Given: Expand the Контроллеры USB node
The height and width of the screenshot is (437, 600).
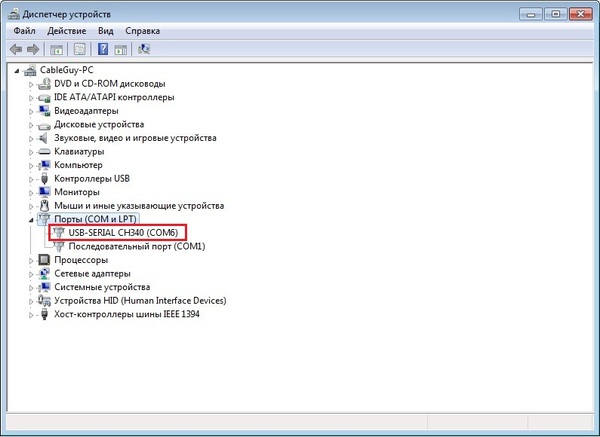Looking at the screenshot, I should click(31, 179).
